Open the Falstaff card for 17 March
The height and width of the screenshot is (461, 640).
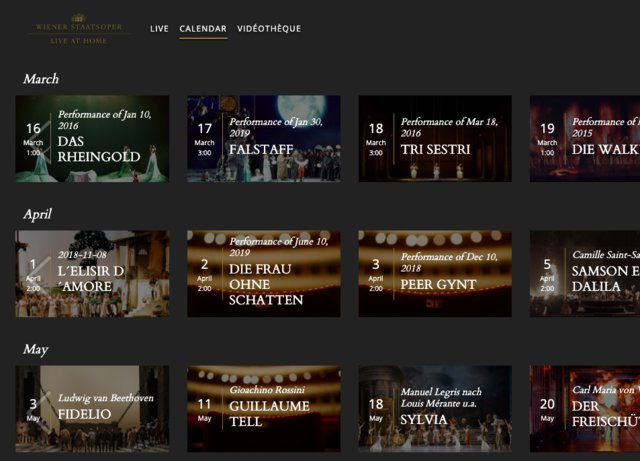coord(264,139)
